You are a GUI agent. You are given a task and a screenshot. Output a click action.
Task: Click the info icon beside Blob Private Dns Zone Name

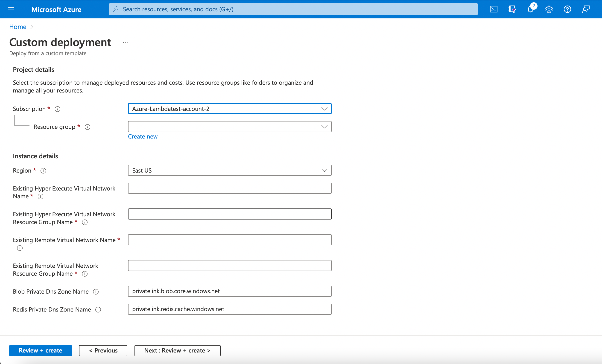coord(96,292)
